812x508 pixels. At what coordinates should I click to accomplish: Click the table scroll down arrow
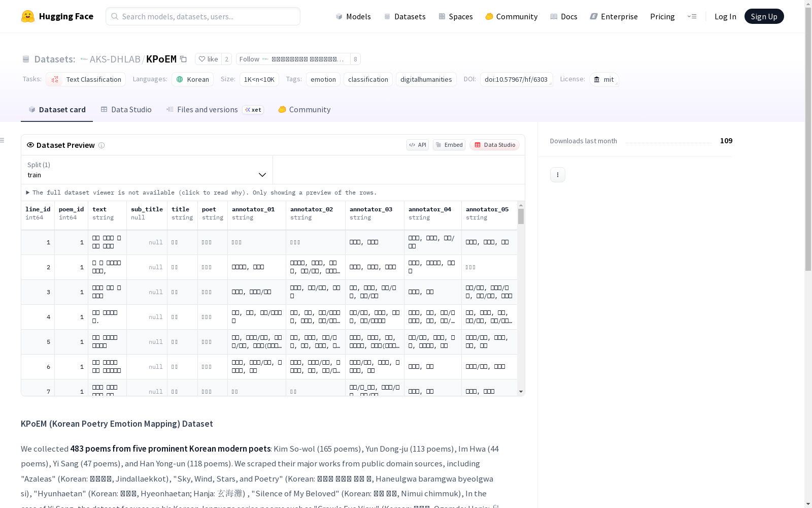(521, 392)
